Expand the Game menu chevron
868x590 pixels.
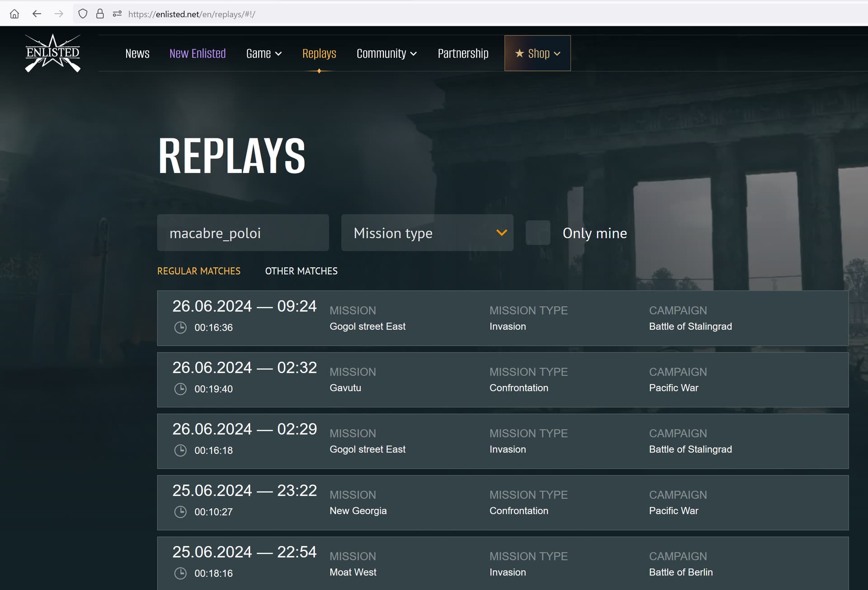tap(278, 53)
